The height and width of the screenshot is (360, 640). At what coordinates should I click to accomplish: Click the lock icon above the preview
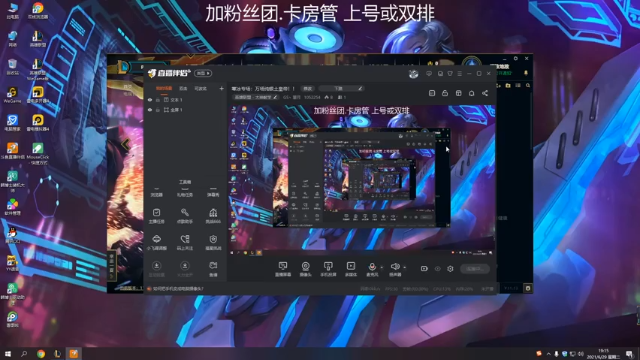[x=445, y=93]
